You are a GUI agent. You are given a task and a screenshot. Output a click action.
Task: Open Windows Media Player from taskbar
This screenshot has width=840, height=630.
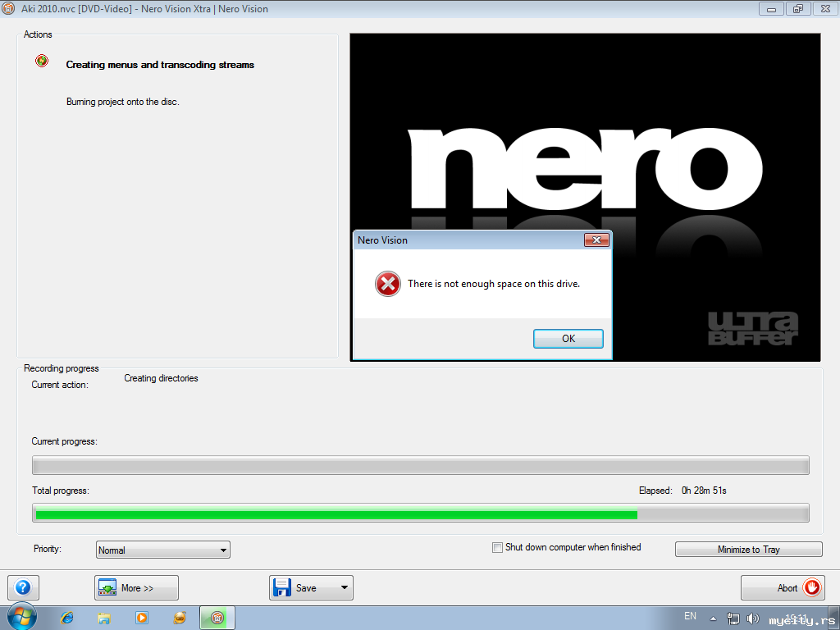(142, 618)
